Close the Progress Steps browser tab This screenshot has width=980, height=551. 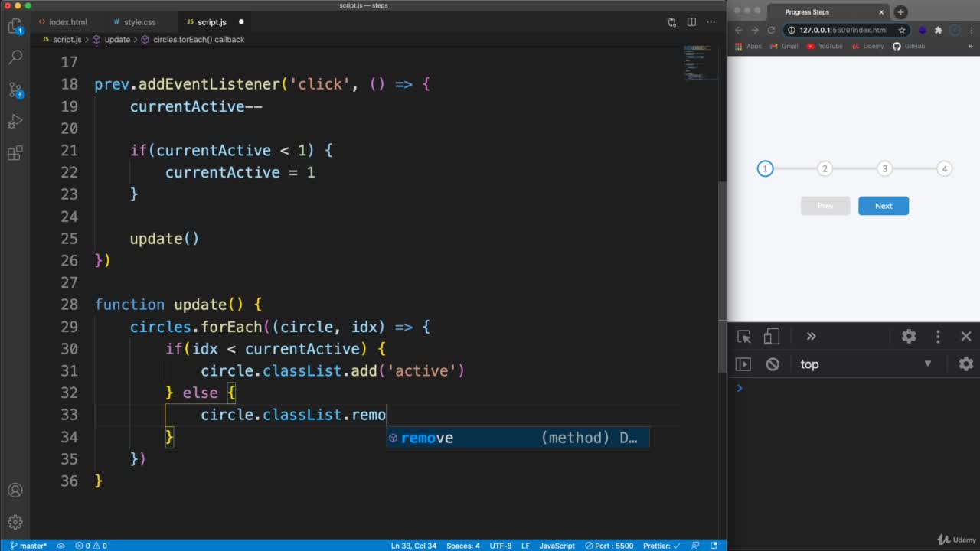(x=881, y=12)
